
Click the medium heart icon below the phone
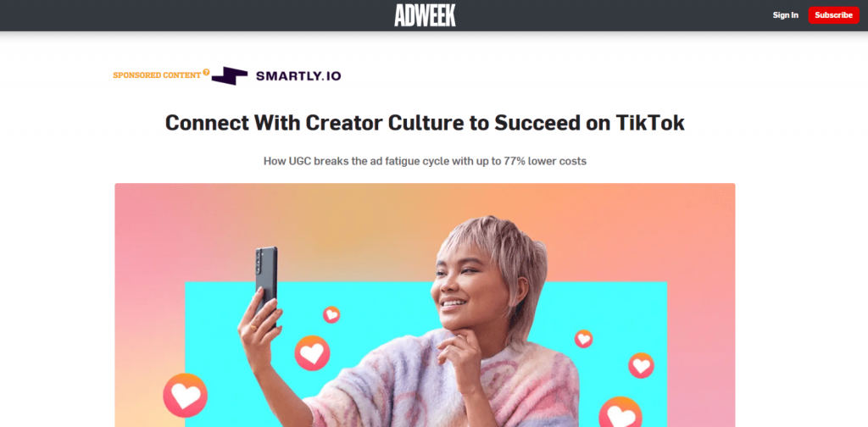(x=312, y=353)
